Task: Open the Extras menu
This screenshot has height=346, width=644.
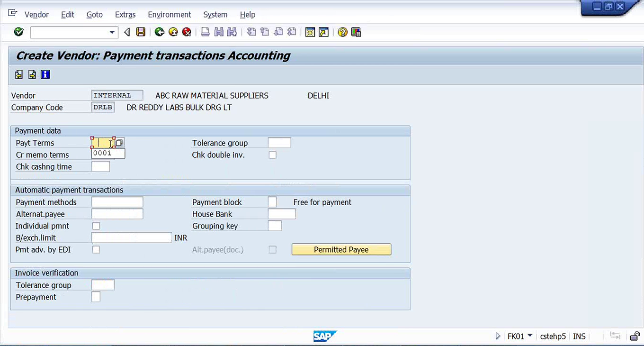Action: tap(125, 15)
